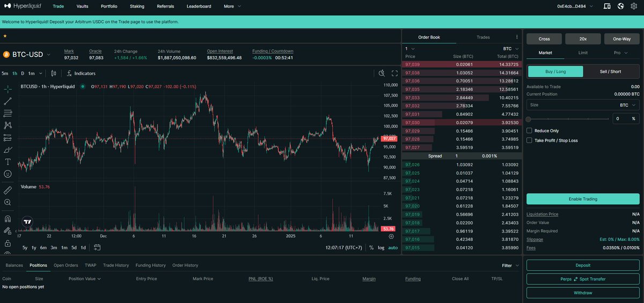This screenshot has width=644, height=303.
Task: Toggle percent scale on chart
Action: point(371,248)
